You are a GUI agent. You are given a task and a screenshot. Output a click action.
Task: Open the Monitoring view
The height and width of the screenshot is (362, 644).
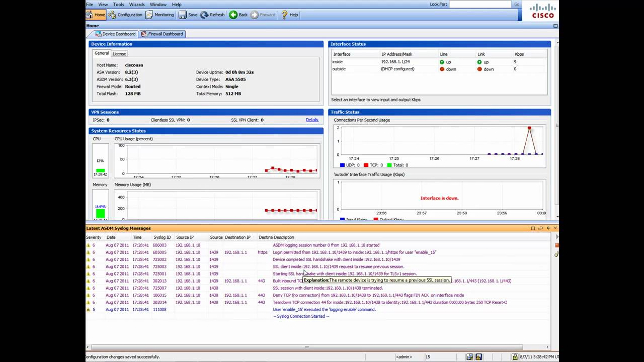coord(160,15)
